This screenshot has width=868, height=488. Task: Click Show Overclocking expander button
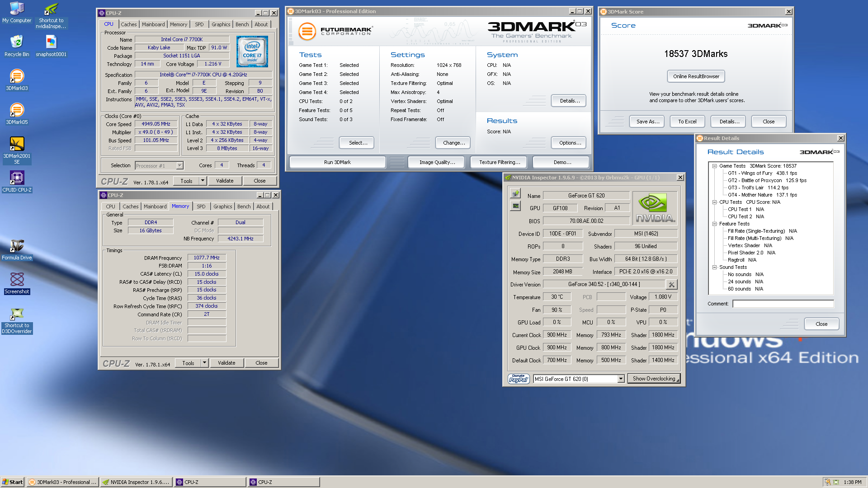654,379
